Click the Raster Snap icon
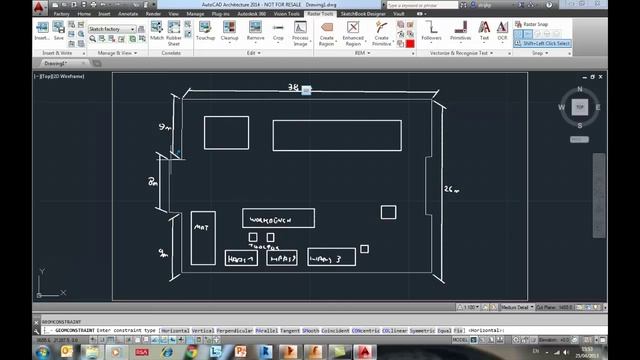640x360 pixels. pos(518,24)
